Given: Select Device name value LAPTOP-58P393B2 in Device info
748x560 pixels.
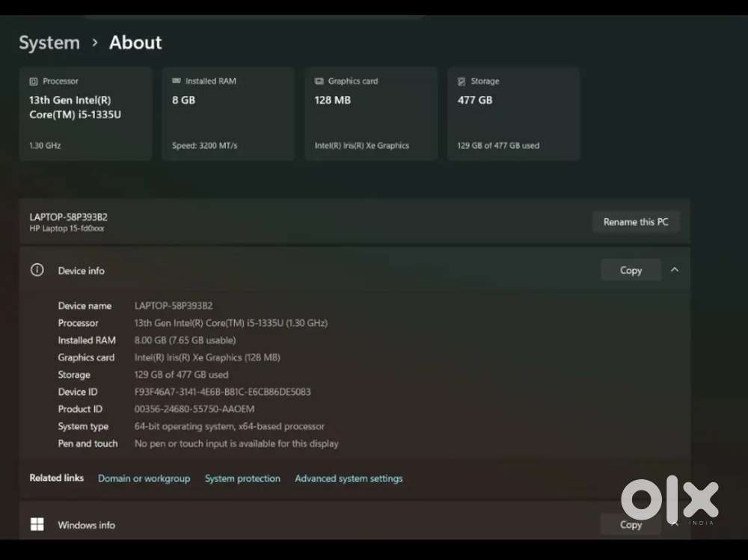Looking at the screenshot, I should click(174, 306).
